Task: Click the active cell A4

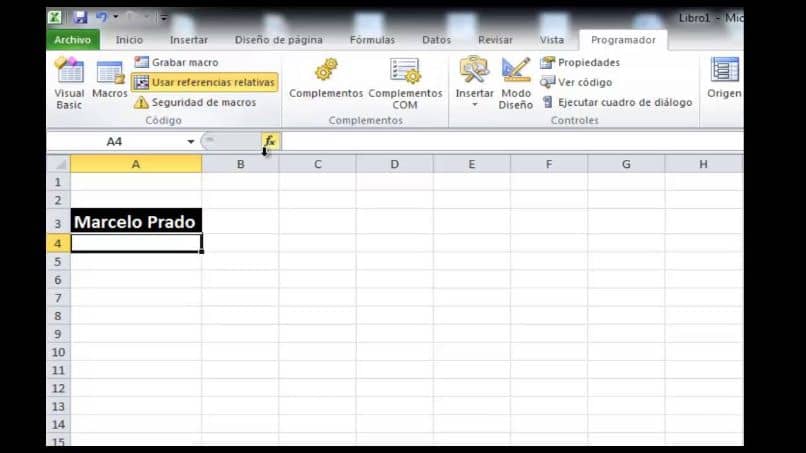Action: [x=136, y=243]
